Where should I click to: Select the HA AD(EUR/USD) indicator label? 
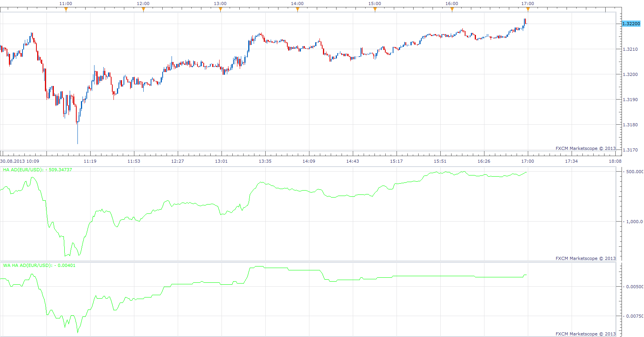[x=38, y=170]
